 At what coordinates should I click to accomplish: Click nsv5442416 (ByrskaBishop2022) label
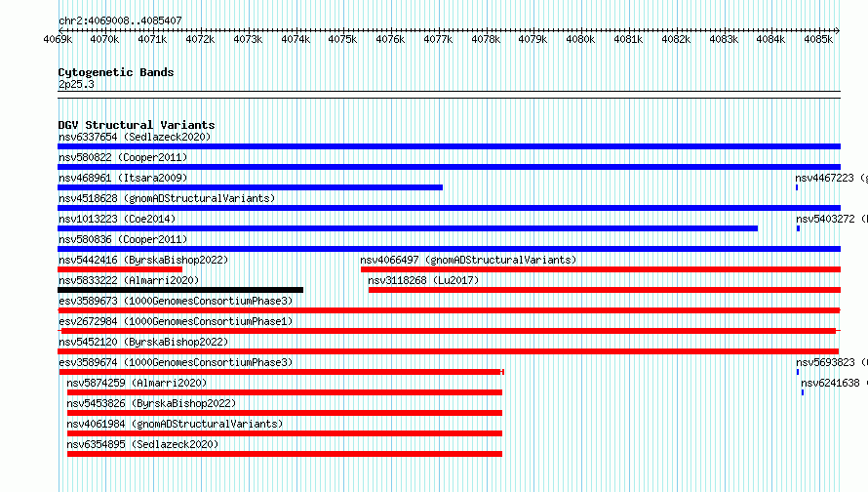click(x=143, y=260)
